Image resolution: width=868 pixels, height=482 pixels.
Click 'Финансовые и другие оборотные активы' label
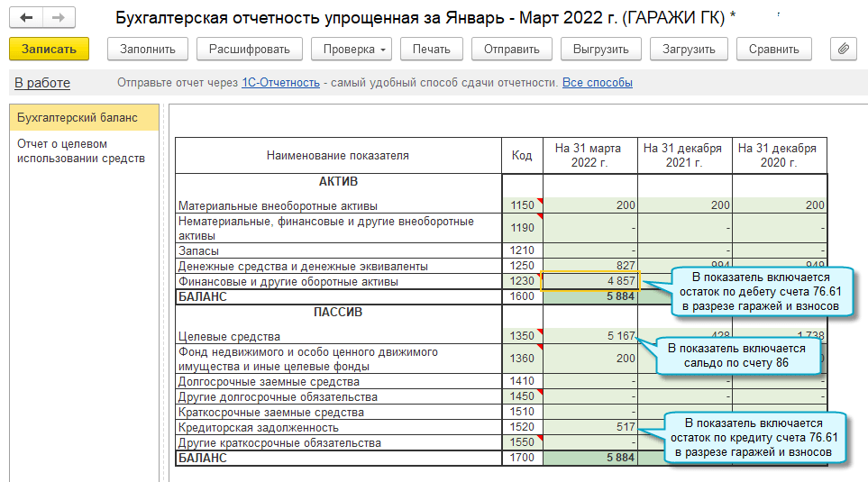[288, 282]
